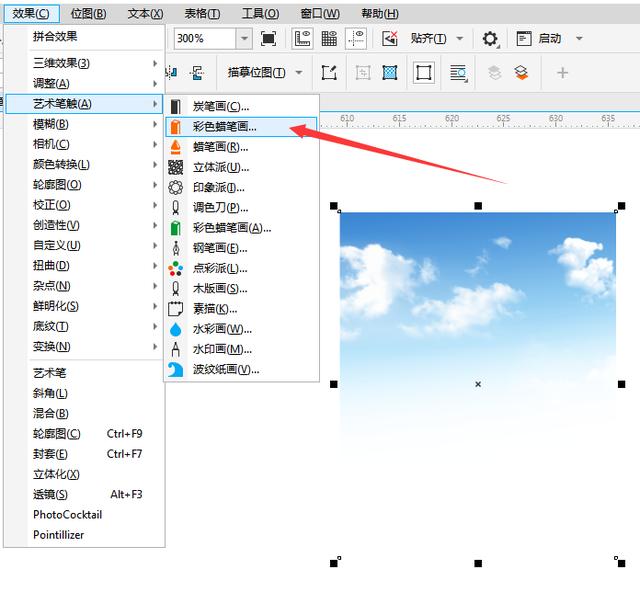Expand the 描摹位图 dropdown arrow

tap(299, 73)
